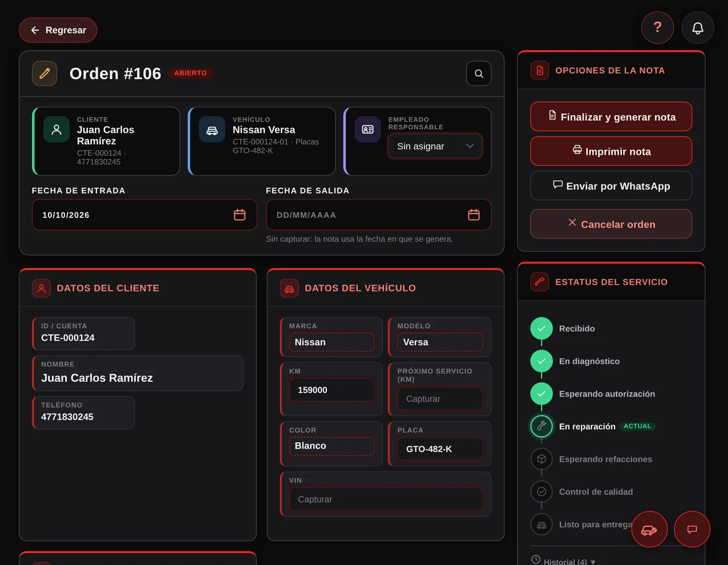Click the Estatus del Servicio wrench icon
Screen dimensions: 728x565
(x=539, y=282)
